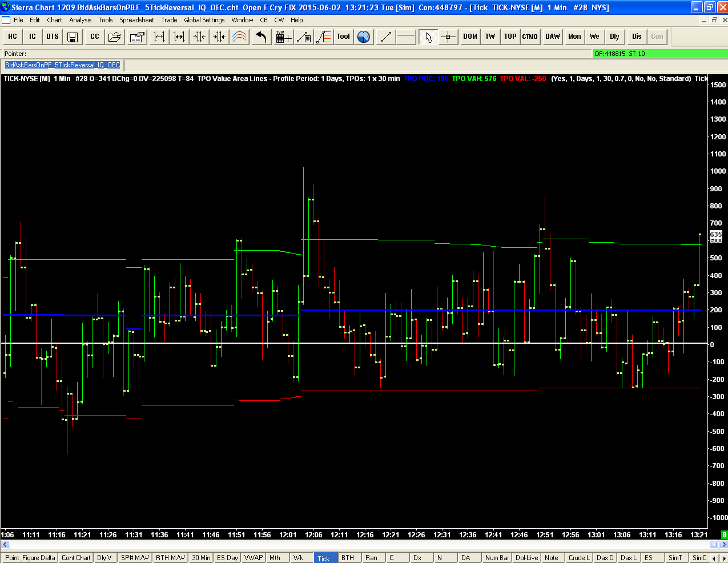This screenshot has width=728, height=563.
Task: Click the 635 last price marker on scale
Action: (x=716, y=234)
